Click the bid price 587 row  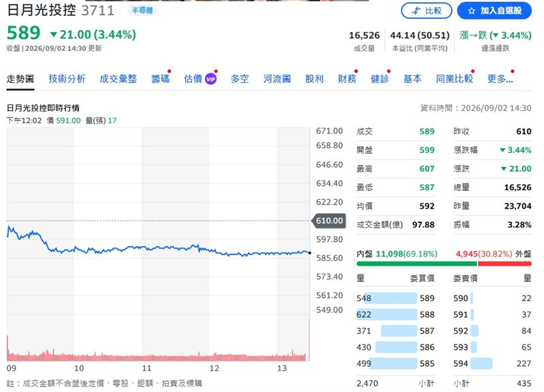tap(396, 331)
